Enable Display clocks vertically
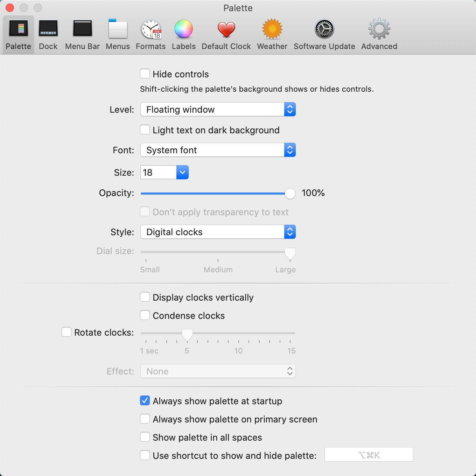This screenshot has width=476, height=476. click(x=145, y=297)
